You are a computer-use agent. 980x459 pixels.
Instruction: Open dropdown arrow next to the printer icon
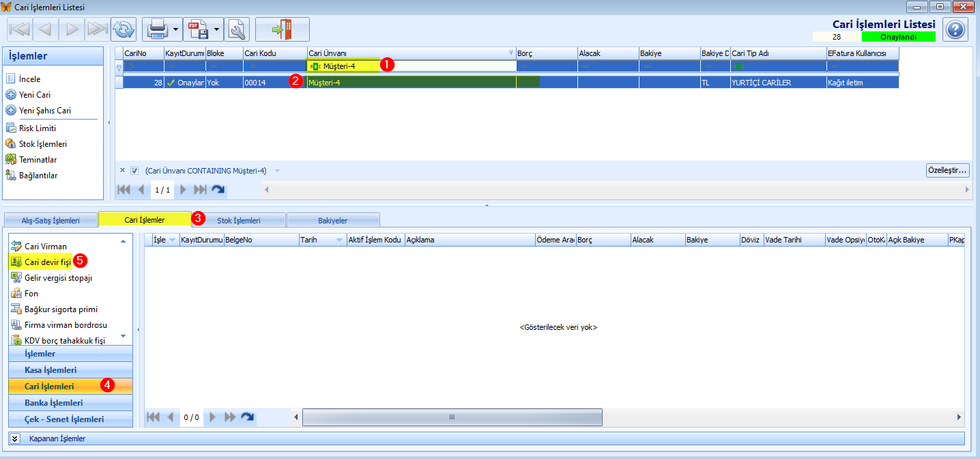point(176,29)
